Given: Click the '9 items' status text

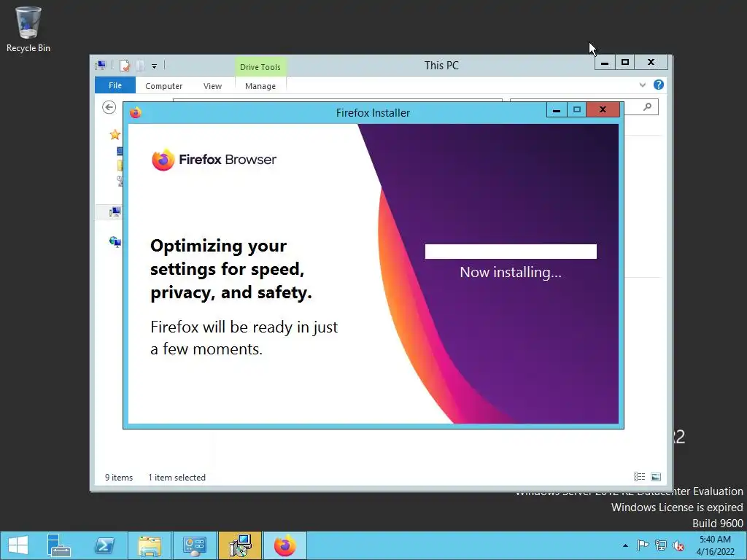Looking at the screenshot, I should pos(119,477).
